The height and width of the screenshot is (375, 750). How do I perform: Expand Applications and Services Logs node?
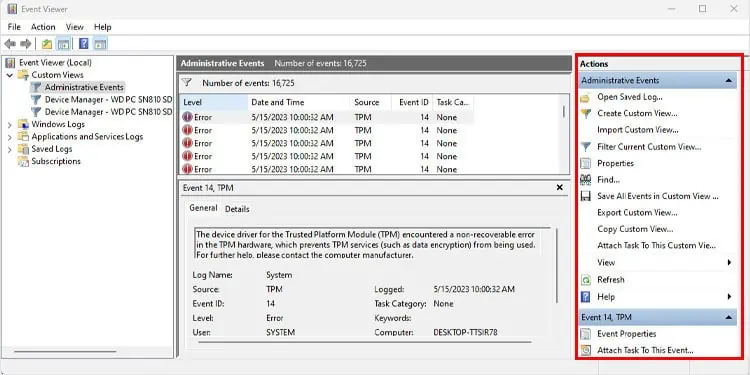pyautogui.click(x=10, y=137)
